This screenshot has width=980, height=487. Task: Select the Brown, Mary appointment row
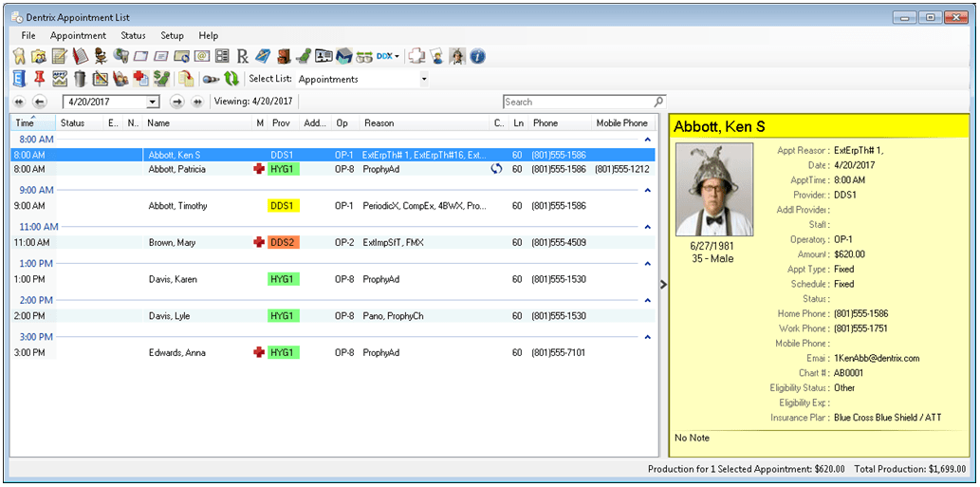point(332,243)
